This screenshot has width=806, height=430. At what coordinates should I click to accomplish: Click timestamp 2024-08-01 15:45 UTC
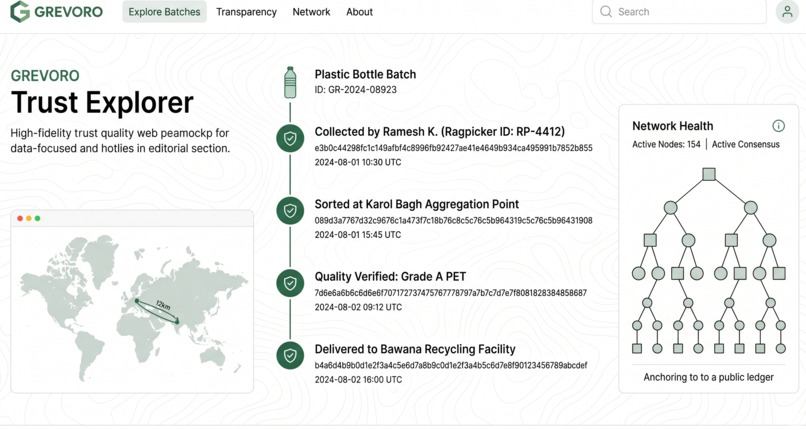(x=358, y=235)
